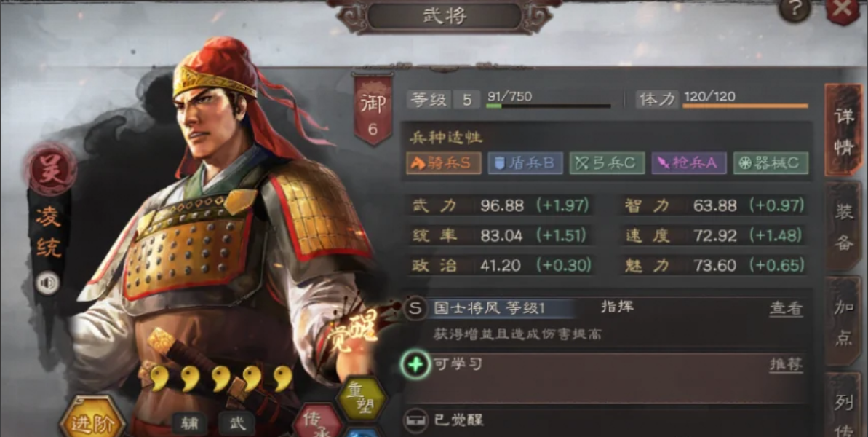Tap the green plus learn-skill icon
Screen dimensions: 868x437
point(415,364)
